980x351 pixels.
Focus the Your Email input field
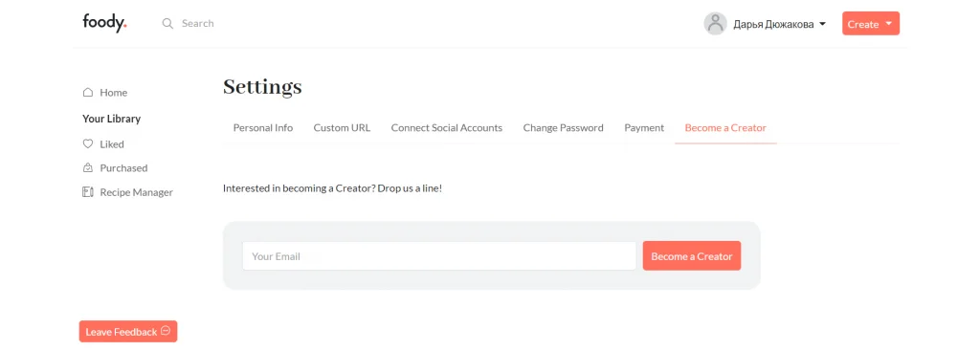(x=439, y=256)
